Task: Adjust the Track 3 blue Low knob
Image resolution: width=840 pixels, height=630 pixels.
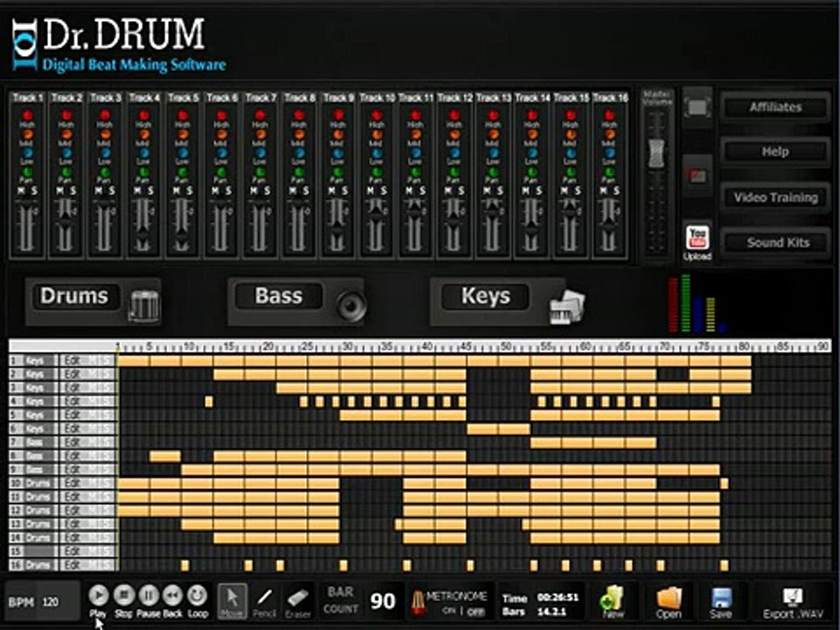Action: (105, 153)
